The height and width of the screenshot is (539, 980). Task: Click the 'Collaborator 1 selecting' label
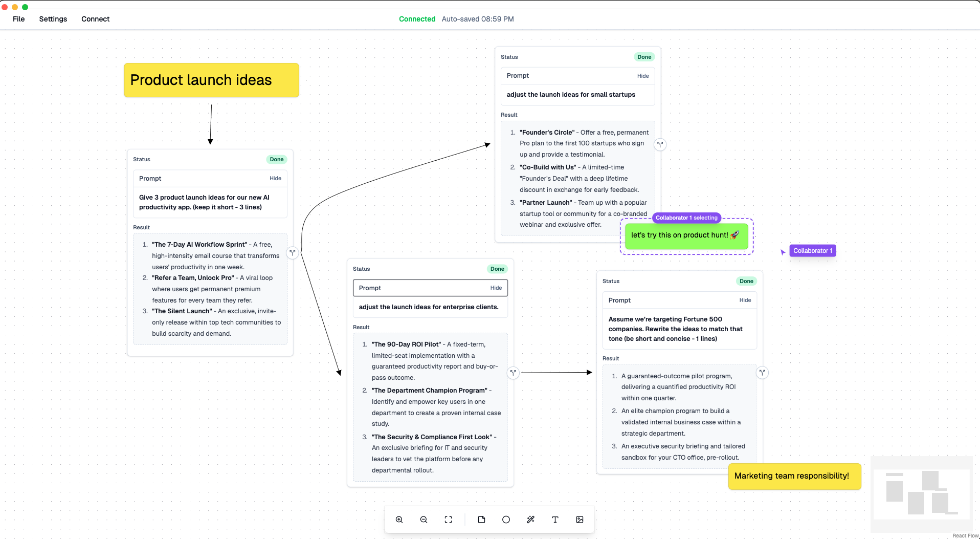pyautogui.click(x=686, y=218)
